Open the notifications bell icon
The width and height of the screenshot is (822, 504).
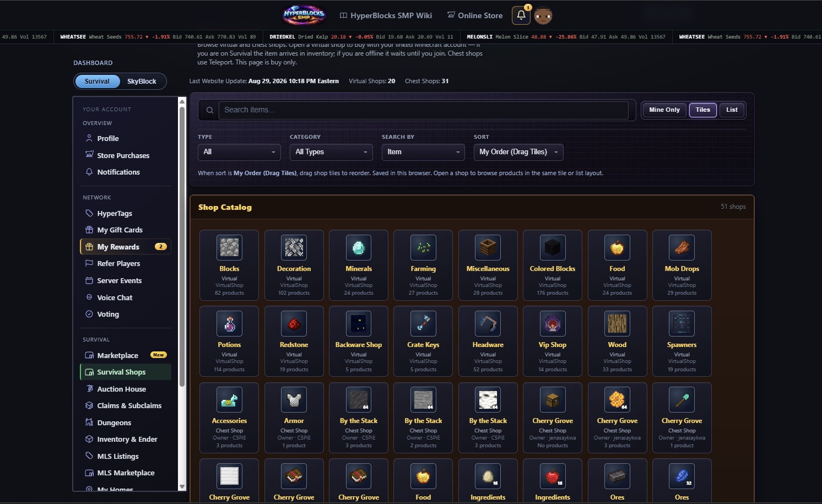click(x=521, y=15)
